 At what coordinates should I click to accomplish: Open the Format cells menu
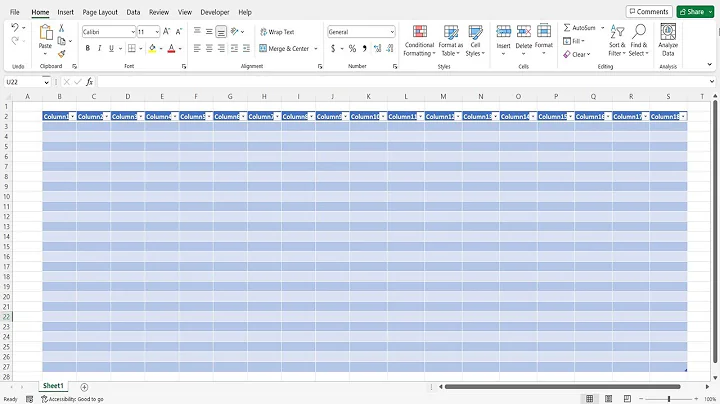coord(544,40)
